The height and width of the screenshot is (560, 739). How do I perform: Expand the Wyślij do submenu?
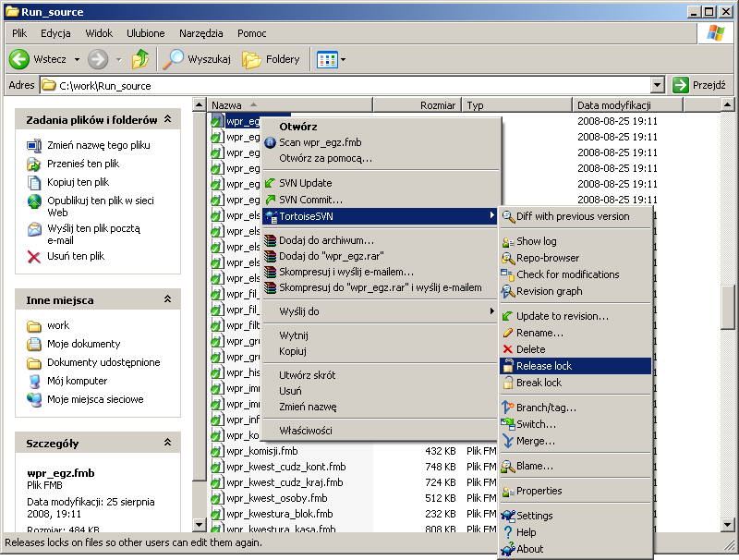(x=381, y=311)
